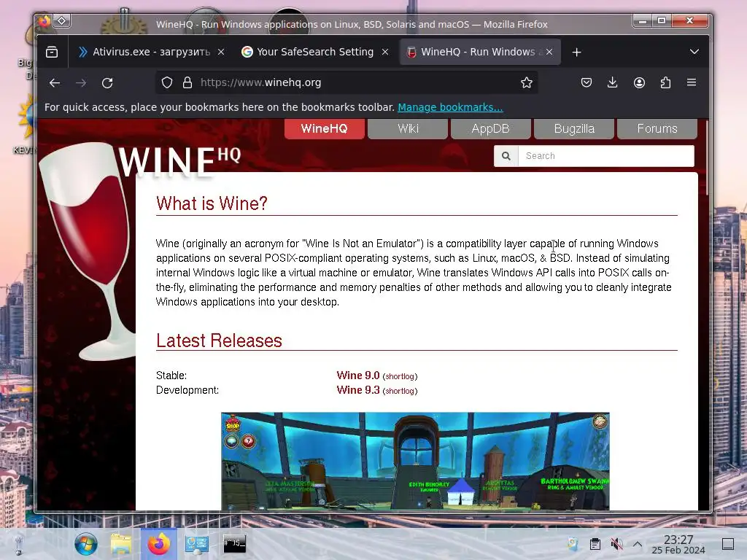Close the WineHQ tab
This screenshot has width=747, height=560.
(x=549, y=52)
